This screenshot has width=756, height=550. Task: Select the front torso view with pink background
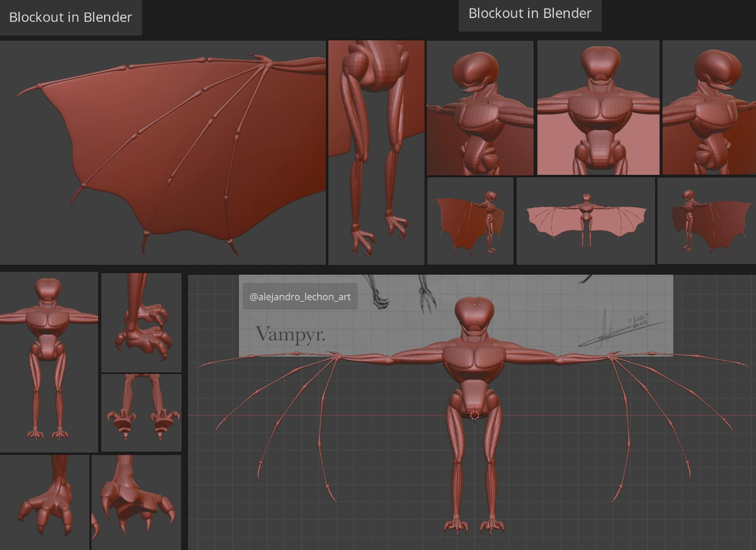point(598,107)
